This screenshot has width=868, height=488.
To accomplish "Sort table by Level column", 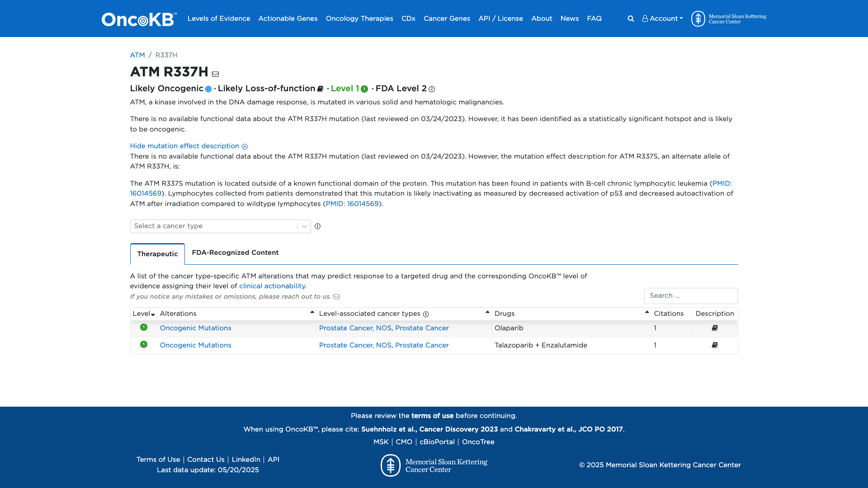I will (144, 314).
